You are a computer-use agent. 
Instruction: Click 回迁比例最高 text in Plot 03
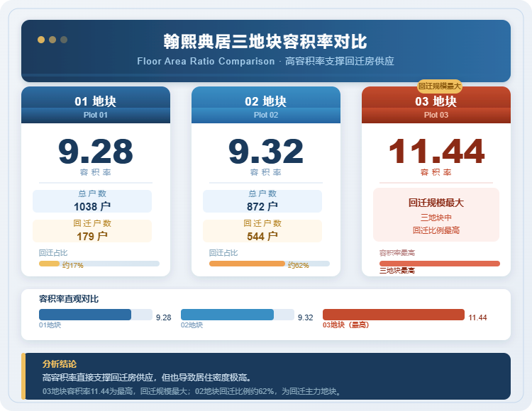(x=436, y=230)
